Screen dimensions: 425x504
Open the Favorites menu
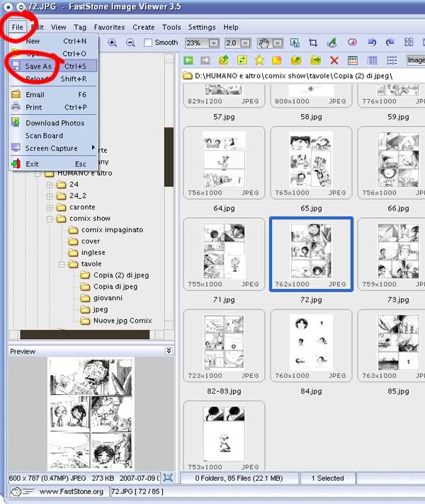tap(109, 28)
